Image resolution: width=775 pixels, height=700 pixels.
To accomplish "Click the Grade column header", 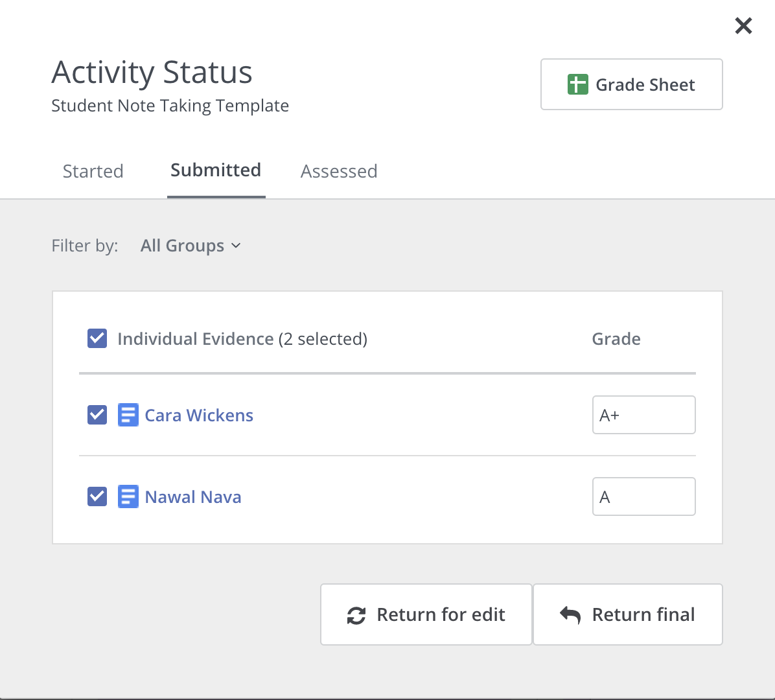I will pos(616,338).
